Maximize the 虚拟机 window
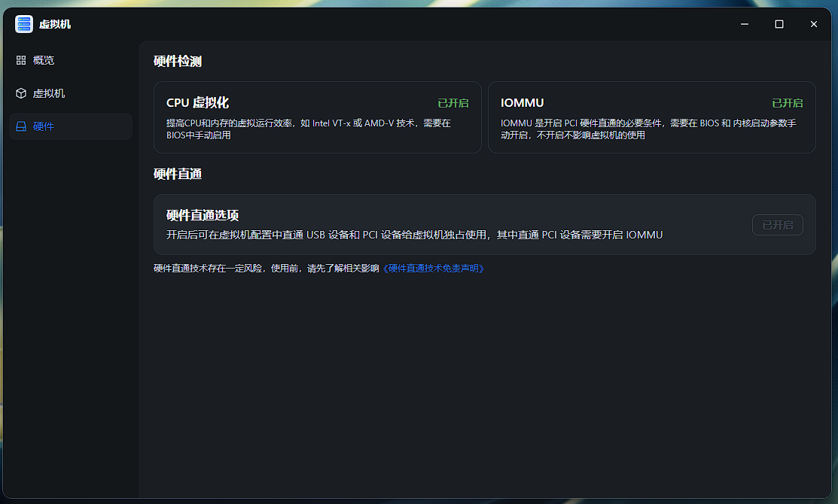 (x=779, y=24)
